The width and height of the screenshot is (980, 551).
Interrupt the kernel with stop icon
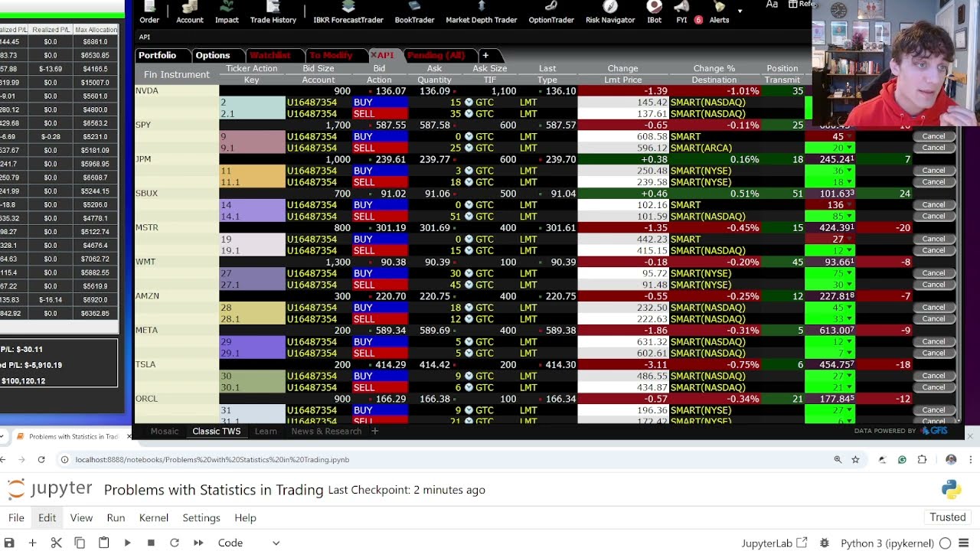(x=151, y=543)
